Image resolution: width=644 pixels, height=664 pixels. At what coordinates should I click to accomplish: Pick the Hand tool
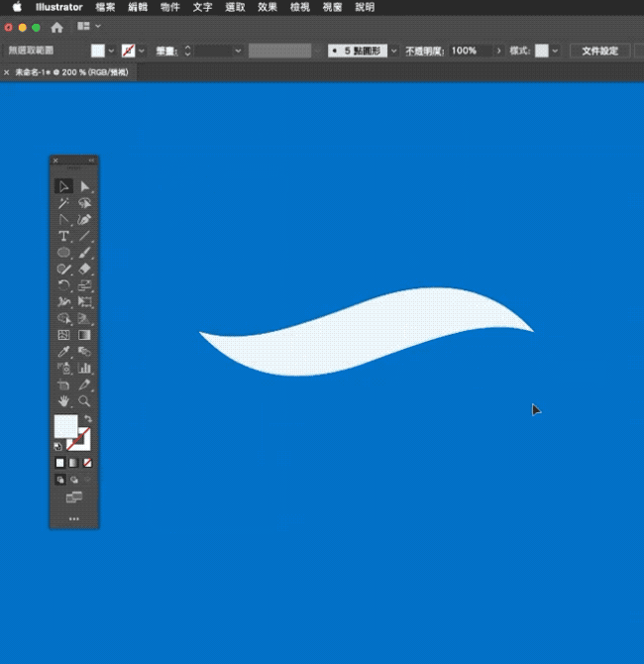(63, 401)
